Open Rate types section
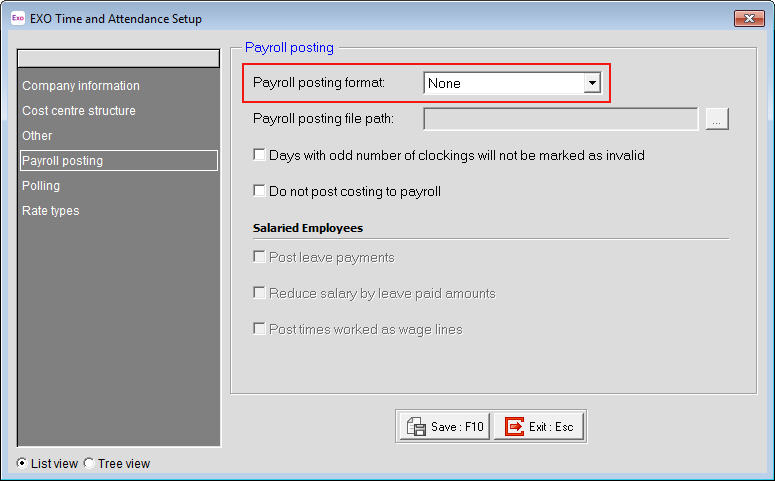775x481 pixels. (119, 211)
